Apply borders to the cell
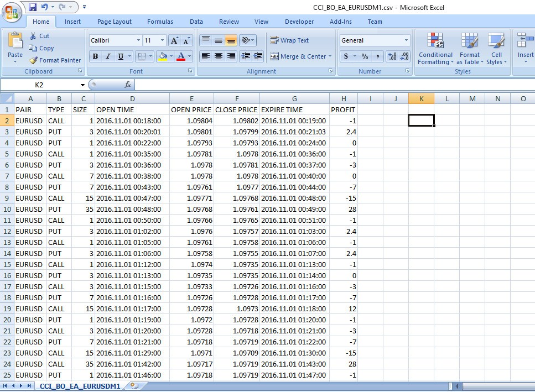 pos(141,56)
